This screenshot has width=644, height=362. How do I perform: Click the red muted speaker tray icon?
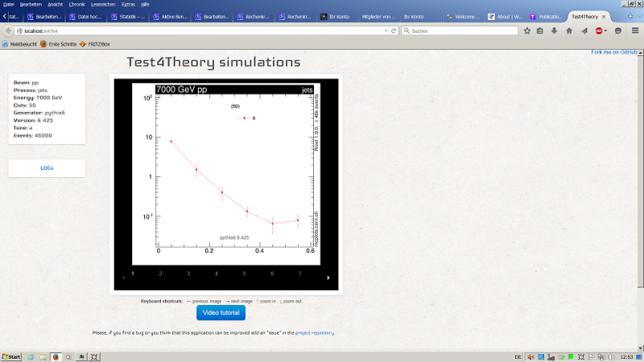pos(530,357)
